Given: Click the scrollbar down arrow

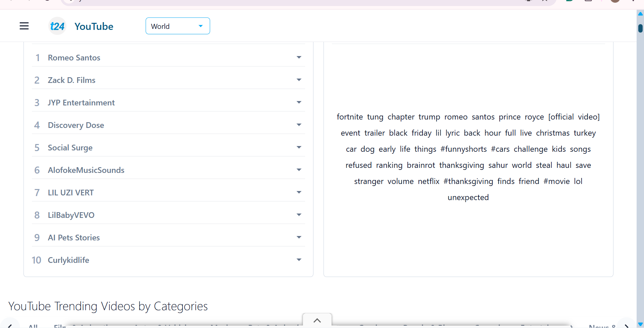Looking at the screenshot, I should 640,324.
